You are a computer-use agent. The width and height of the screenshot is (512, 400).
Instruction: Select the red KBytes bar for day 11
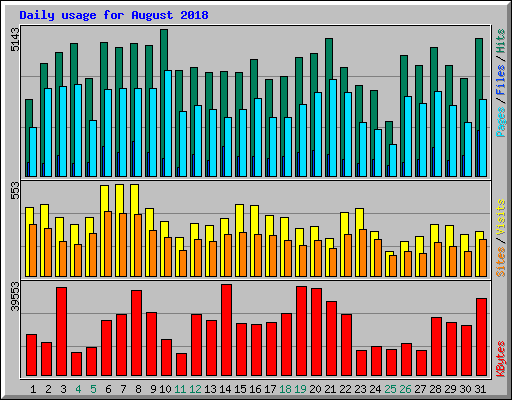181,365
